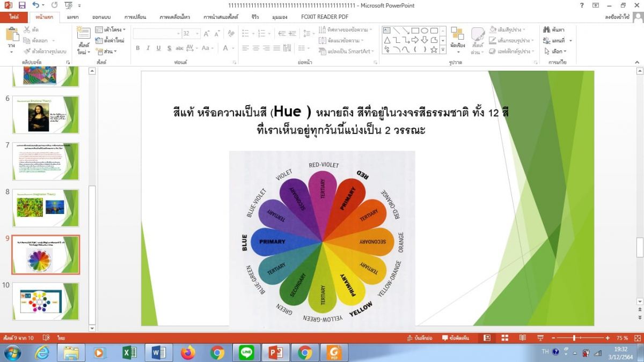The width and height of the screenshot is (644, 362).
Task: Click the Undo arrow icon
Action: pos(36,5)
